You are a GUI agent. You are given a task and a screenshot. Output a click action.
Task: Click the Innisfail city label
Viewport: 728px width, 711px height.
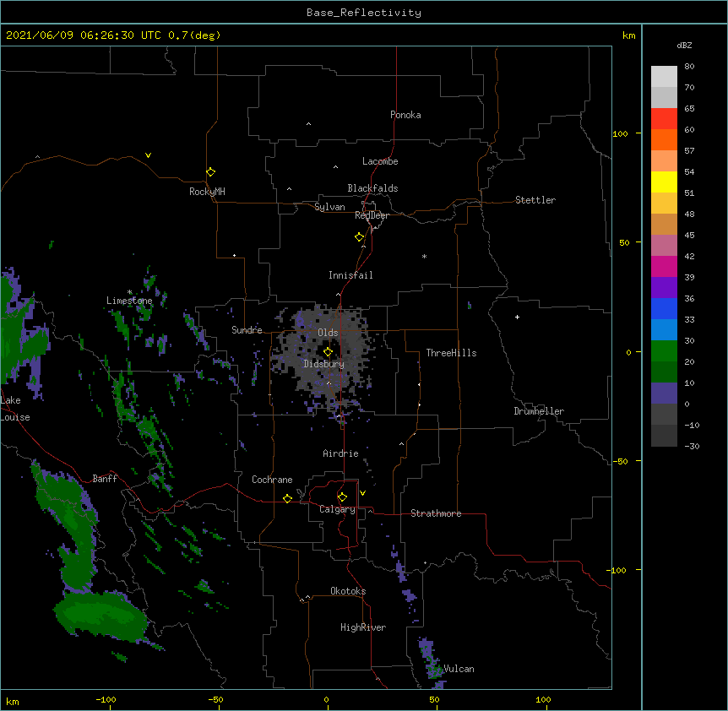coord(350,275)
